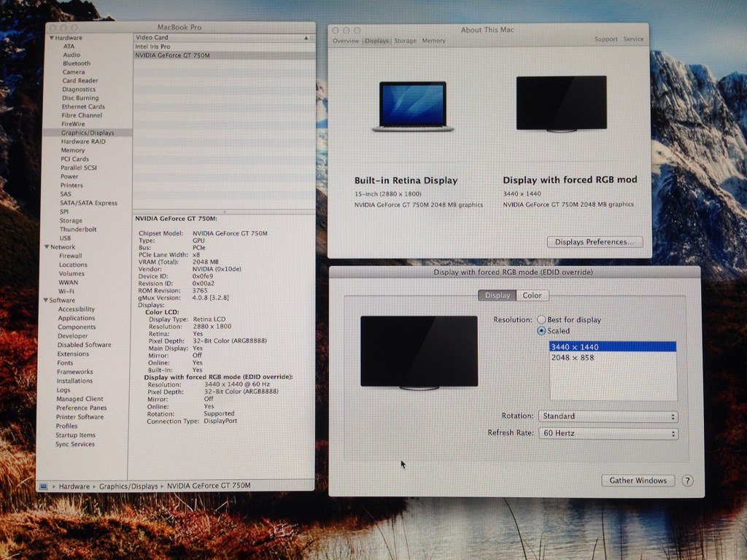Open the Rotation dropdown set to Standard
Image resolution: width=747 pixels, height=560 pixels.
point(608,416)
